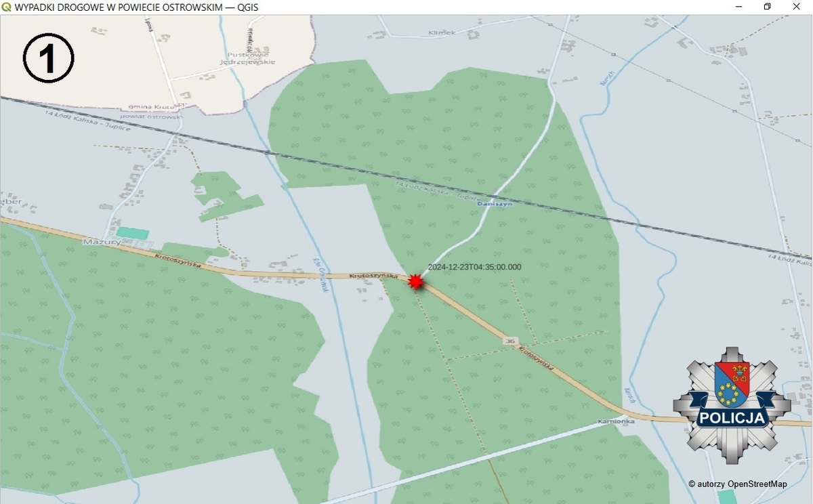The image size is (813, 504).
Task: Restore down the QGIS window
Action: point(767,7)
